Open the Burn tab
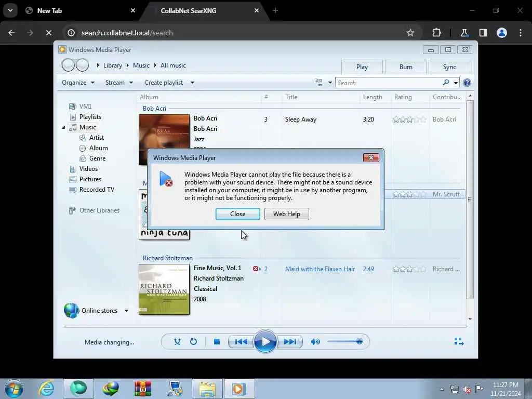Viewport: 532px width, 399px height. pyautogui.click(x=406, y=67)
